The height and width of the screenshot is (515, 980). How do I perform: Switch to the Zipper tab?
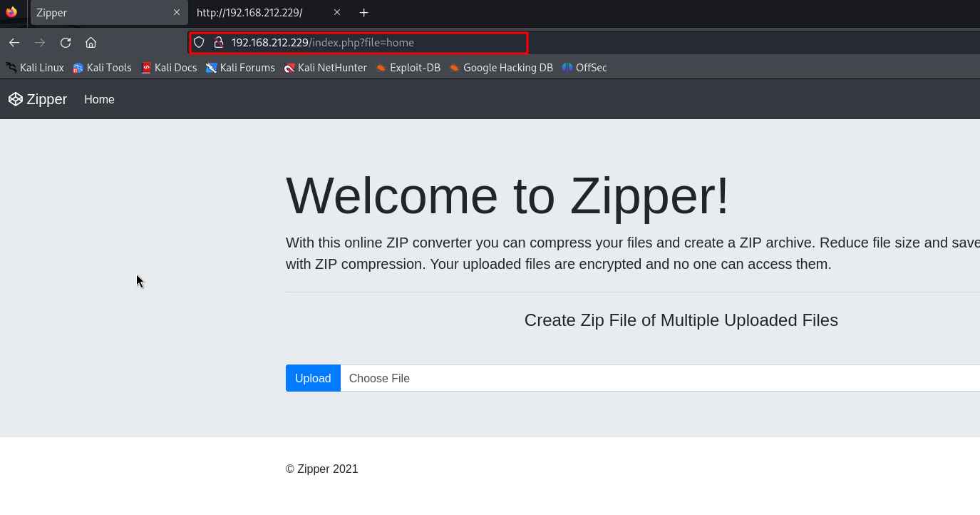(109, 13)
